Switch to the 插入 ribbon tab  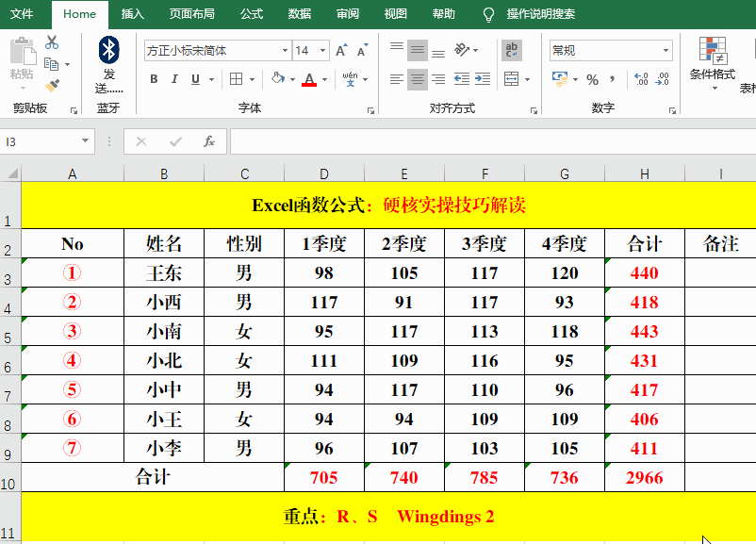point(132,14)
